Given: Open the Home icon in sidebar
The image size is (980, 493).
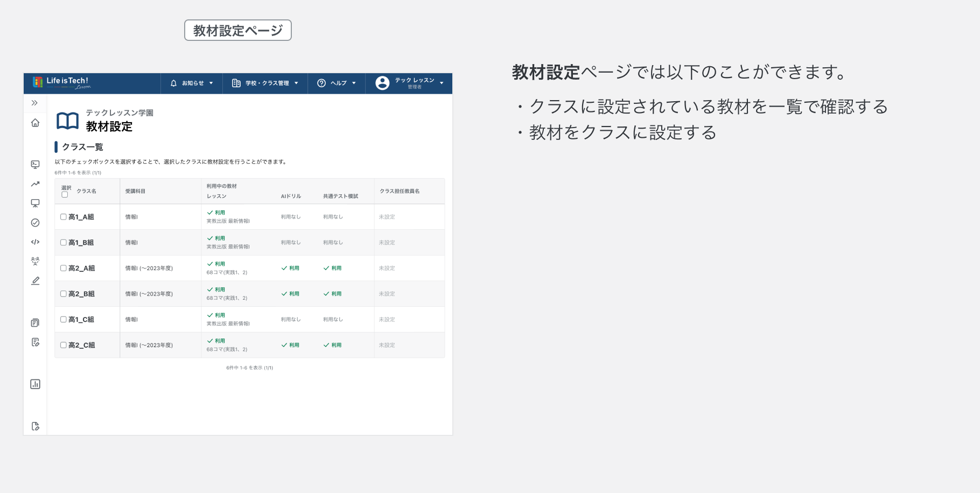Looking at the screenshot, I should point(35,123).
